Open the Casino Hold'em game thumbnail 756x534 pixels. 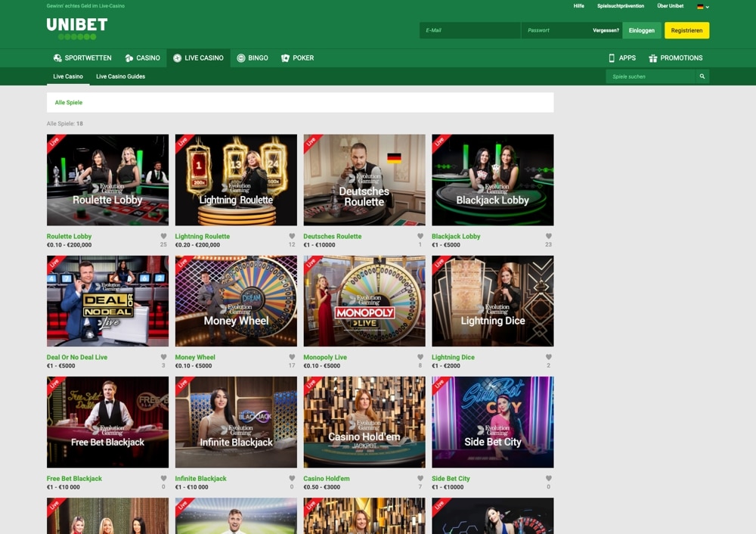coord(364,422)
